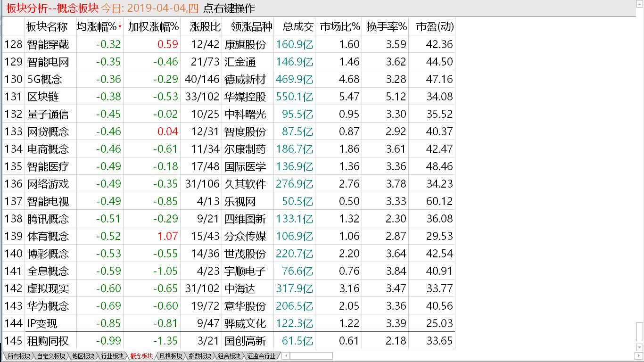Select the 虚拟现实 sector row
The height and width of the screenshot is (362, 644).
(229, 288)
